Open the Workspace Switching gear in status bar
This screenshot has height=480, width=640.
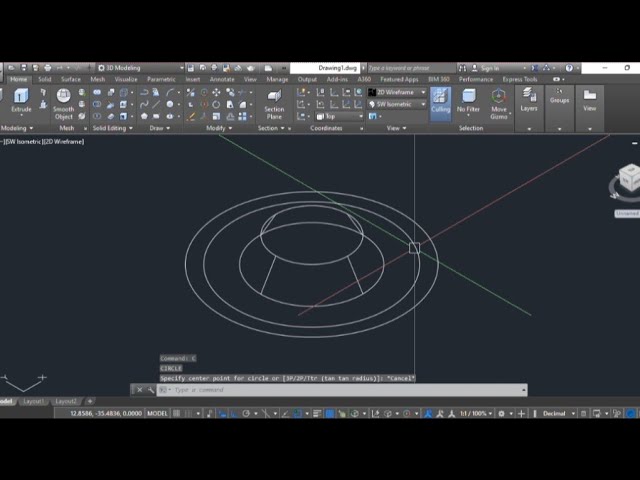[x=501, y=413]
